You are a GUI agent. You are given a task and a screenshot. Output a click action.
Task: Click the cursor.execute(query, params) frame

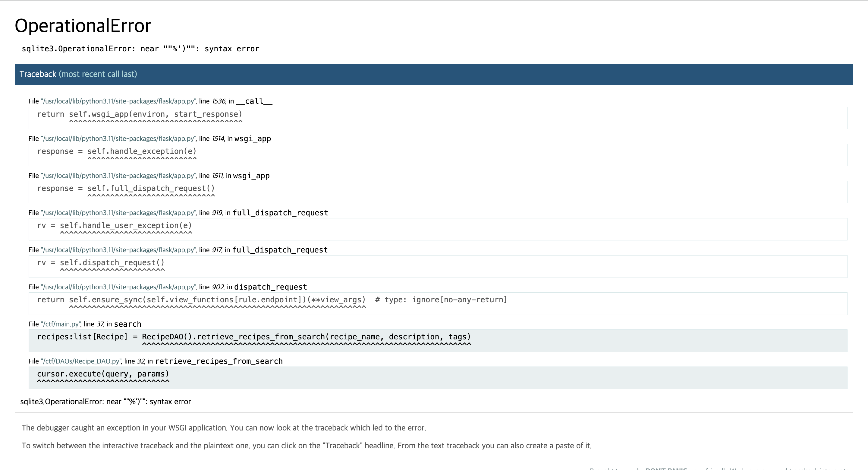click(103, 374)
